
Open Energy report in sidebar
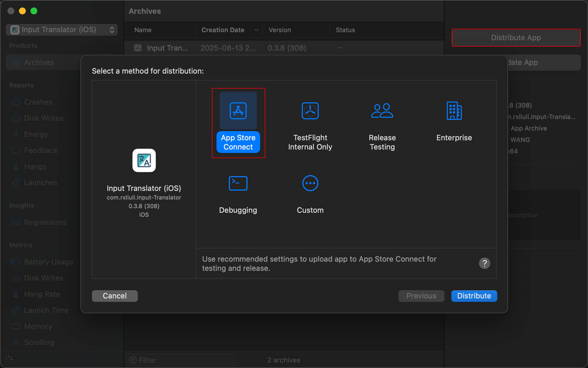coord(36,134)
